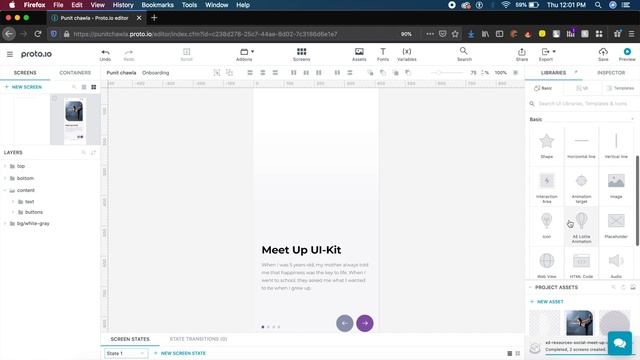Select the Image library item
This screenshot has width=640, height=360.
(x=616, y=180)
